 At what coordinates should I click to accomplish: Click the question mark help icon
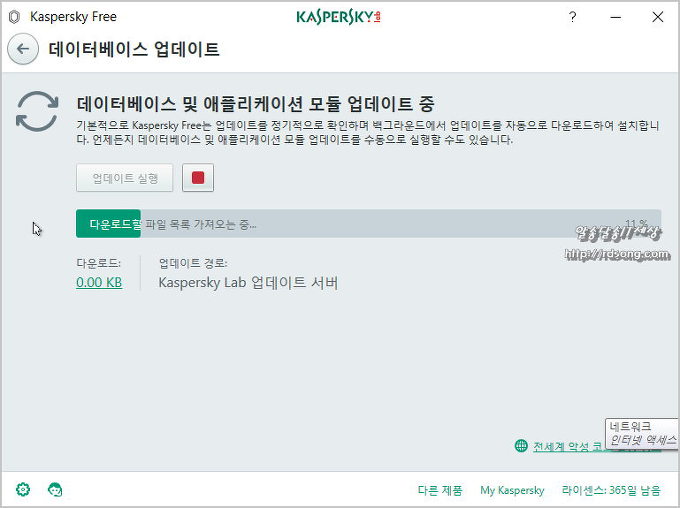coord(572,17)
